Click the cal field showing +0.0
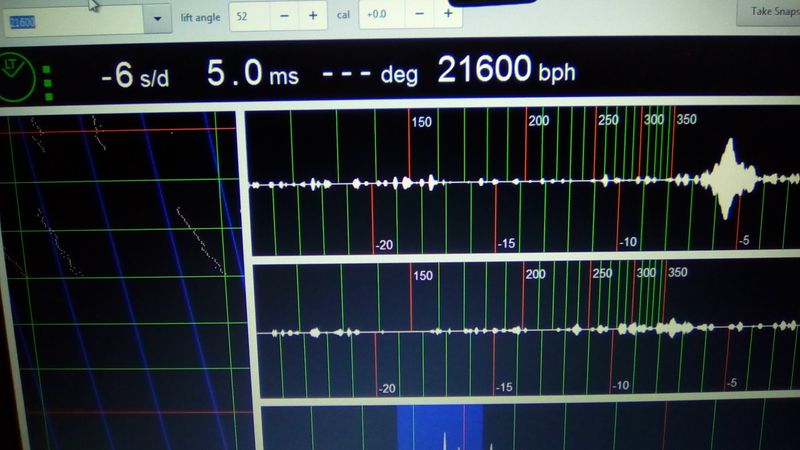 [x=382, y=15]
